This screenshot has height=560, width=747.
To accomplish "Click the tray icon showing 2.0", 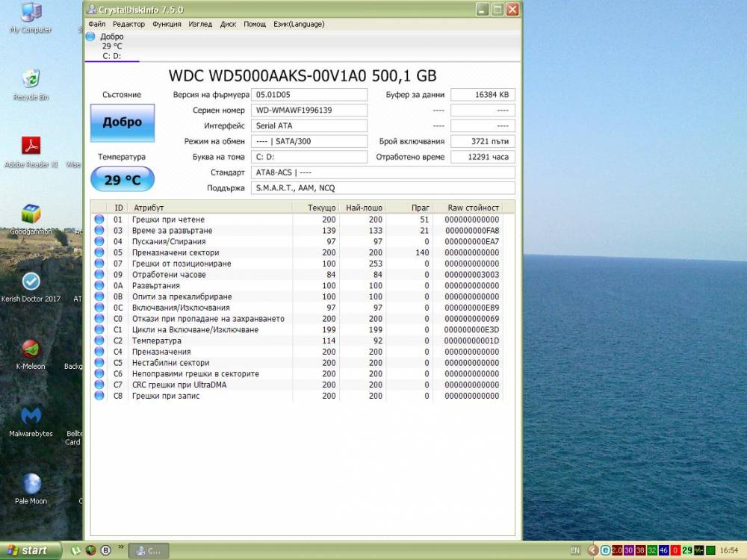I will point(617,550).
